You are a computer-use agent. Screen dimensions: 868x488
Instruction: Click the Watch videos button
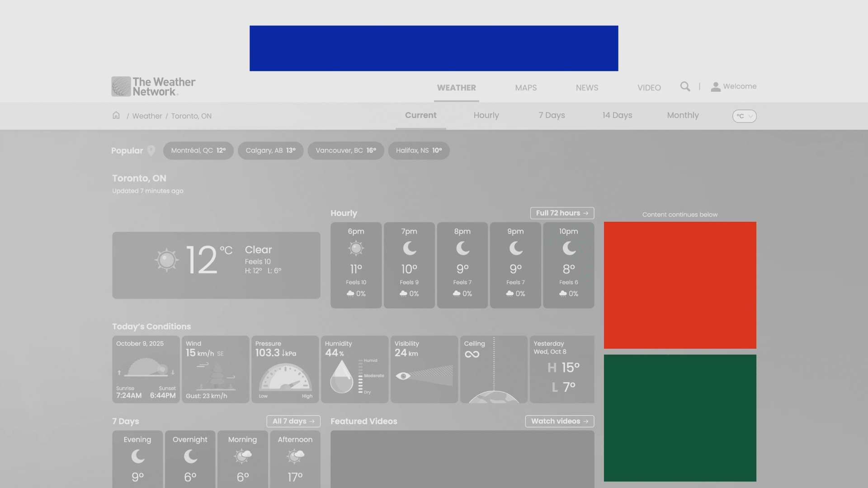[559, 421]
